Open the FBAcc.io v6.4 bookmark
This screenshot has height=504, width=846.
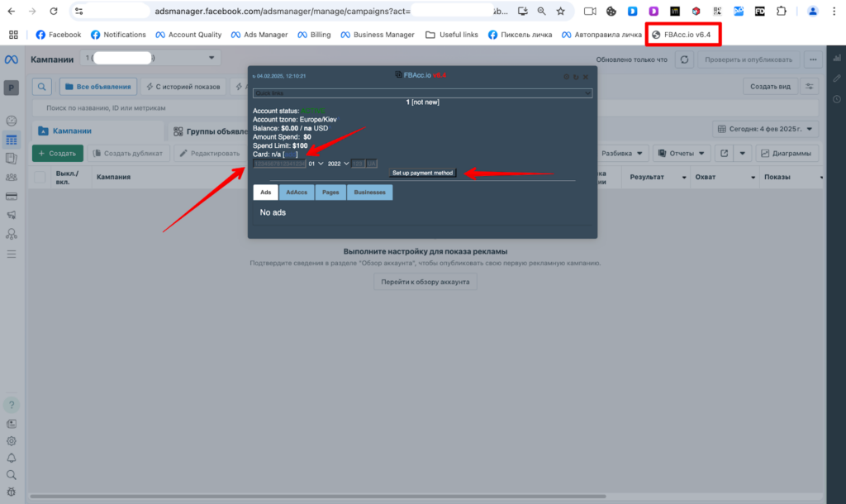click(682, 35)
